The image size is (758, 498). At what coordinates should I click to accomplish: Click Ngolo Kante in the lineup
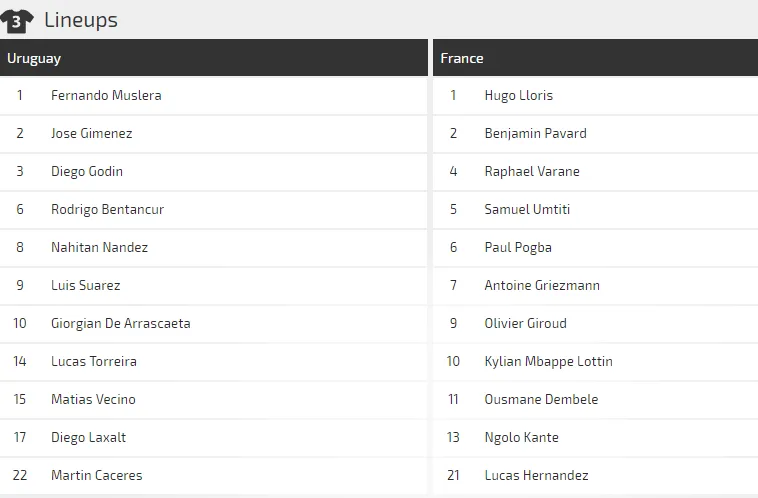[521, 438]
